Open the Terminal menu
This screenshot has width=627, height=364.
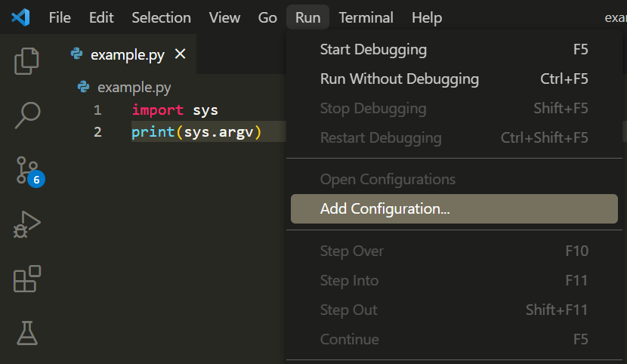[366, 17]
